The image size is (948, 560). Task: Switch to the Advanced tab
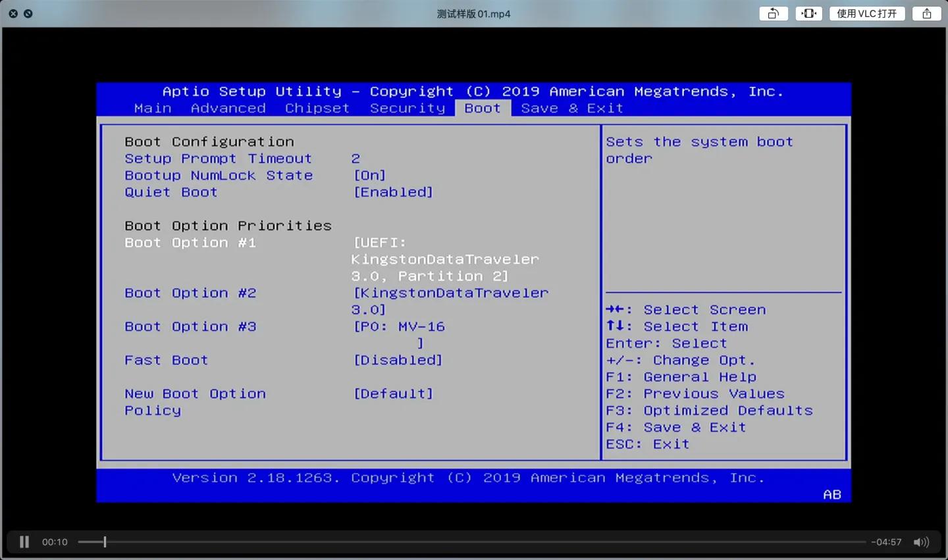228,108
